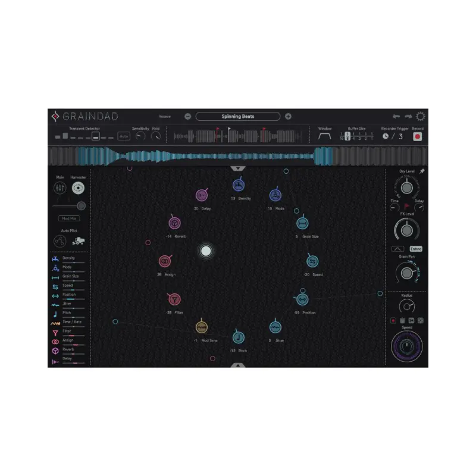Click the Assign slider in the sidebar
The height and width of the screenshot is (476, 476).
(73, 345)
